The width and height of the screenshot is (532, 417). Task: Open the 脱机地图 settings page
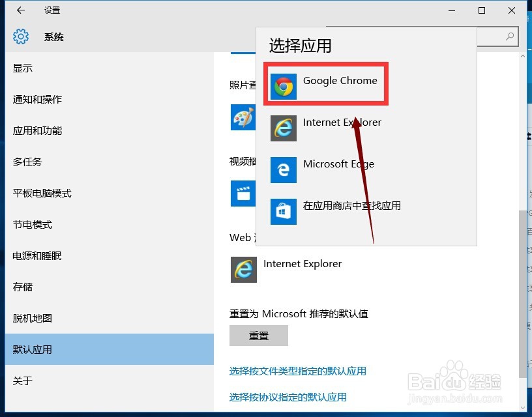point(110,318)
